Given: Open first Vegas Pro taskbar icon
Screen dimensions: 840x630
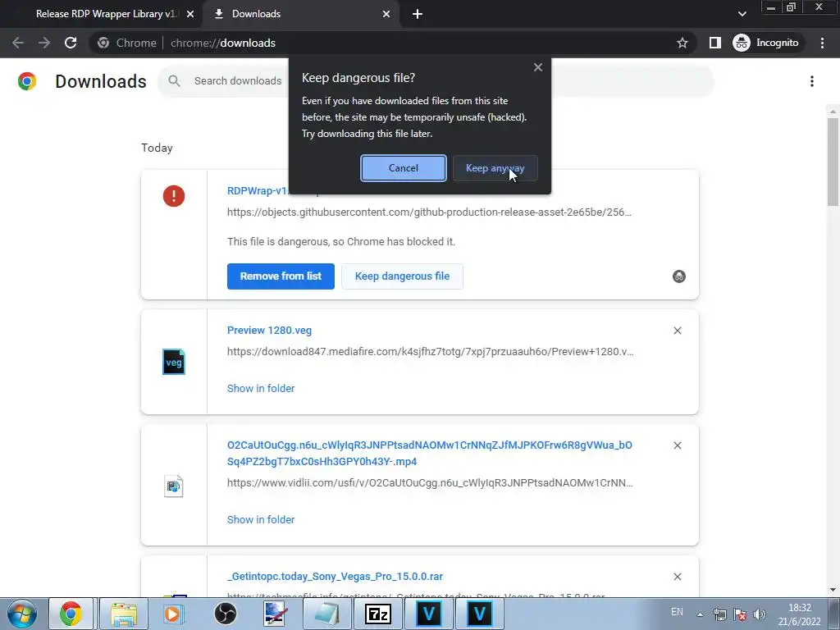Looking at the screenshot, I should click(x=428, y=614).
